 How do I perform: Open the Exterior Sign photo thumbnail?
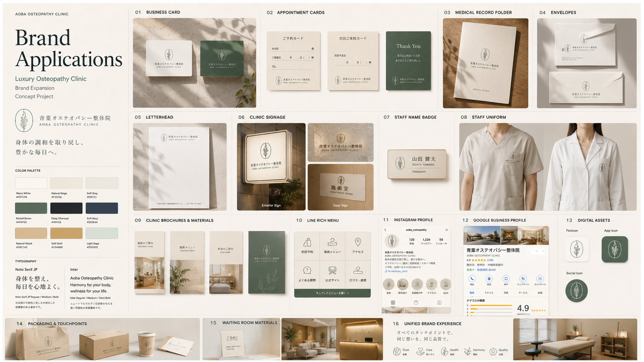point(271,167)
